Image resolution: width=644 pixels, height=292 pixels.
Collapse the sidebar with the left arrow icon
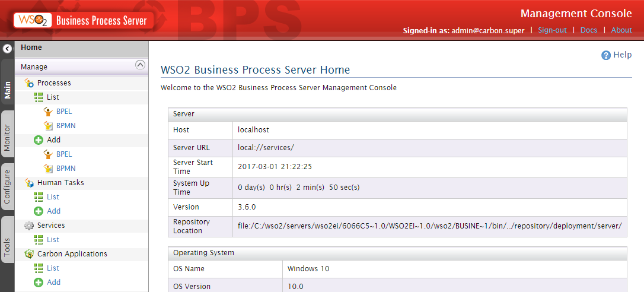tap(7, 49)
